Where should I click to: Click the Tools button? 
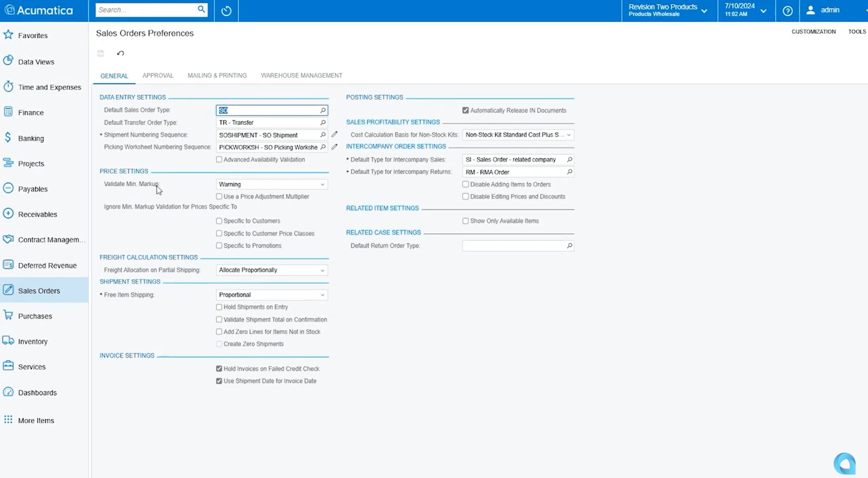click(857, 31)
